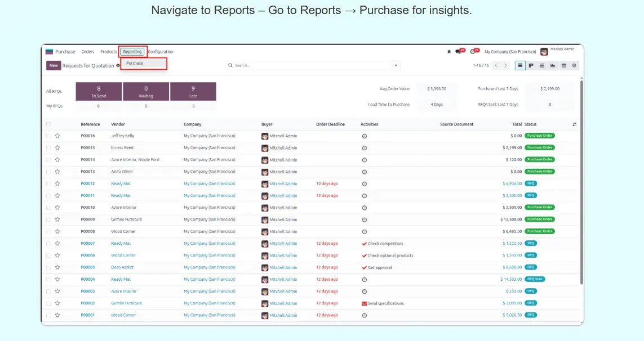Open the Reporting menu
This screenshot has width=644, height=341.
[132, 52]
